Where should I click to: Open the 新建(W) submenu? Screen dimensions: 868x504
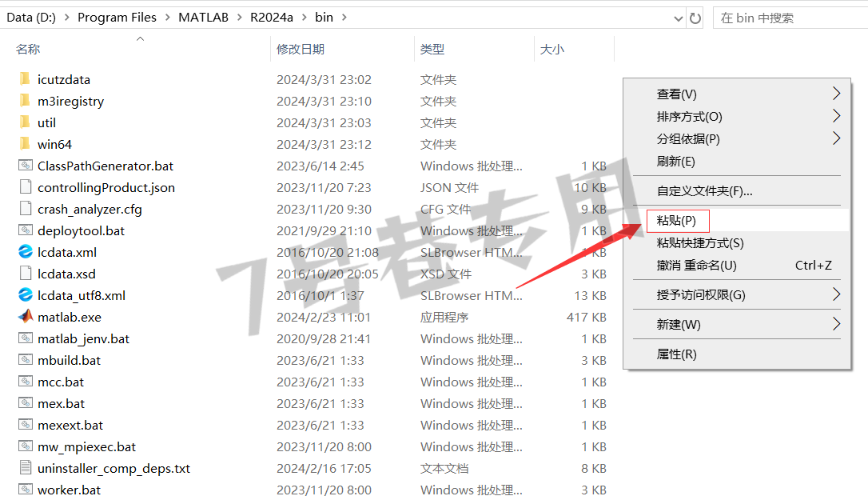coord(738,324)
